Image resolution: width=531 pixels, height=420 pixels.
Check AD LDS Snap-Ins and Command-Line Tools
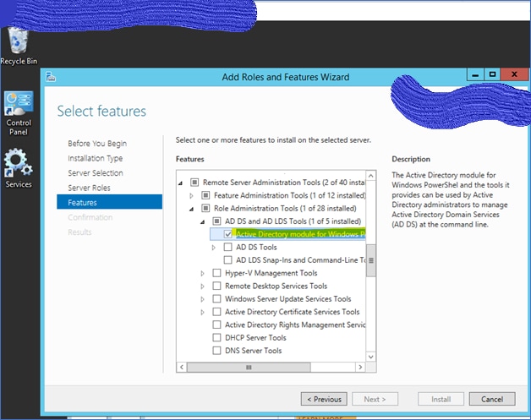pyautogui.click(x=228, y=260)
